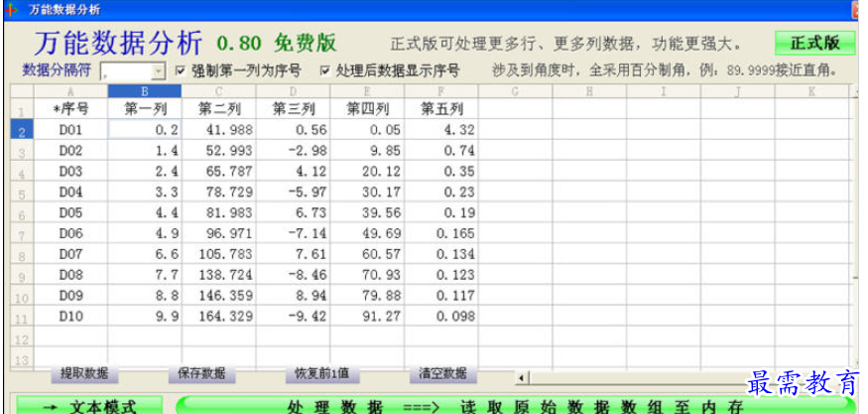
Task: Select column header B
Action: pyautogui.click(x=145, y=91)
